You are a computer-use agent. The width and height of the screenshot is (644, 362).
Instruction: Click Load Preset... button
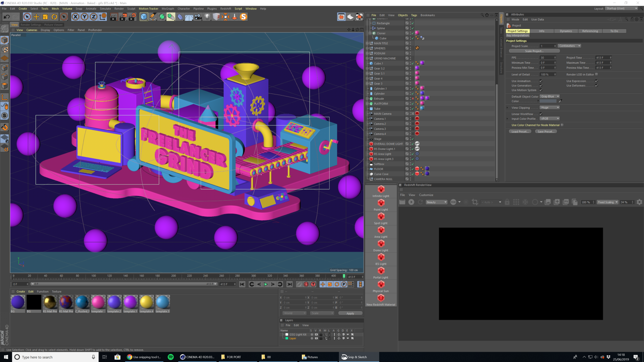[x=520, y=132]
